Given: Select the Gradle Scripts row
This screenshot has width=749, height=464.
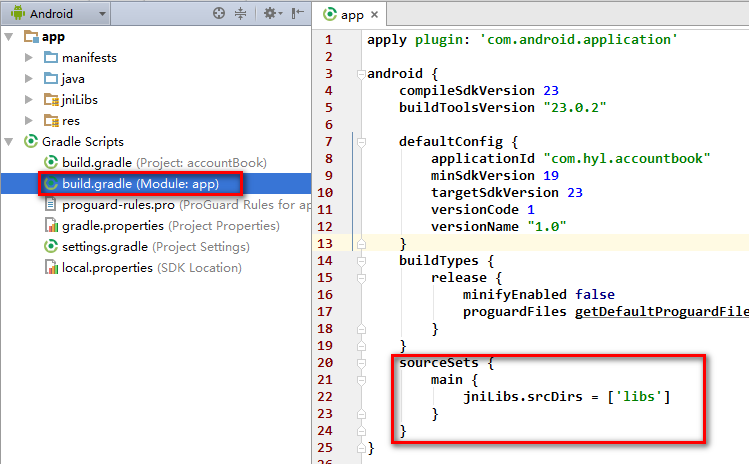Looking at the screenshot, I should 156,141.
